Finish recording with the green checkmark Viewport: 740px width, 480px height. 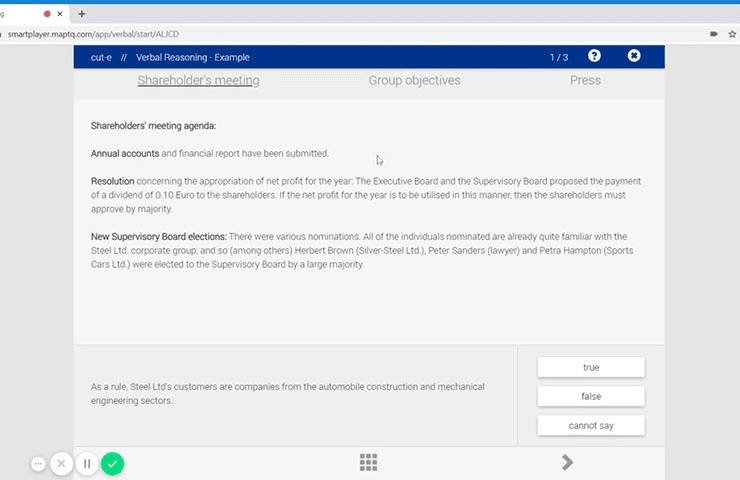tap(113, 464)
